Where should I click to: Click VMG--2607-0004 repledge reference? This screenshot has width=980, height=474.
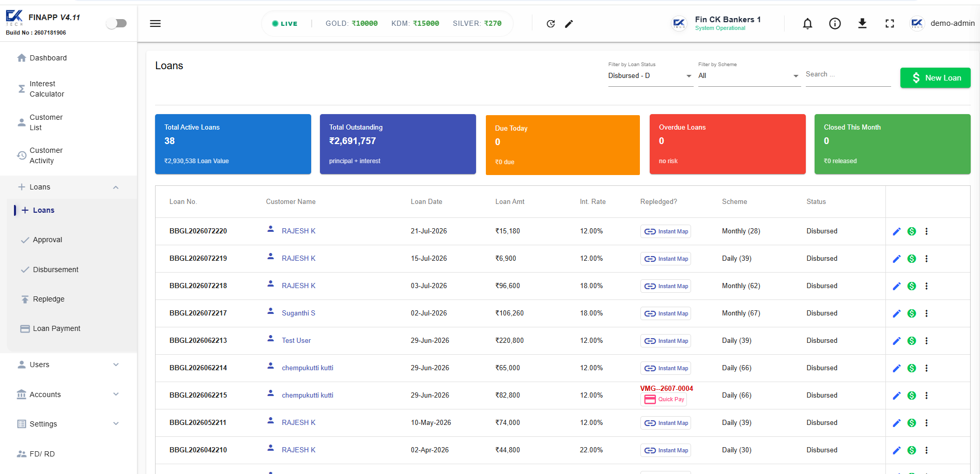(667, 388)
